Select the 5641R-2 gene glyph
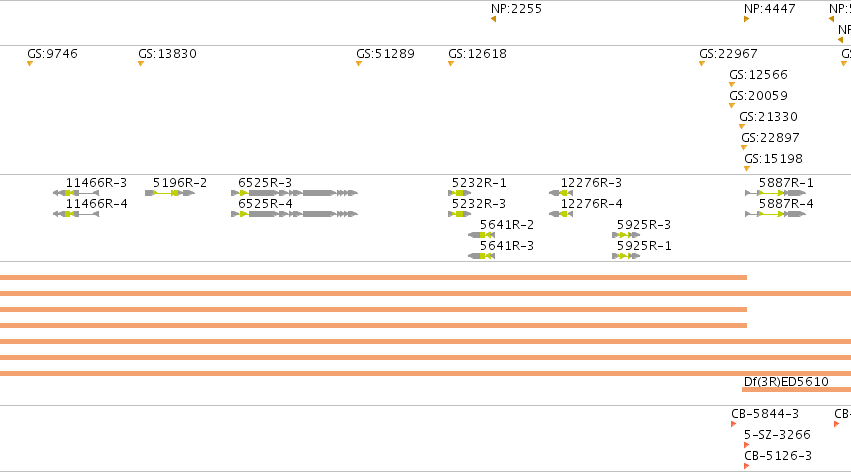The width and height of the screenshot is (851, 472). [481, 235]
